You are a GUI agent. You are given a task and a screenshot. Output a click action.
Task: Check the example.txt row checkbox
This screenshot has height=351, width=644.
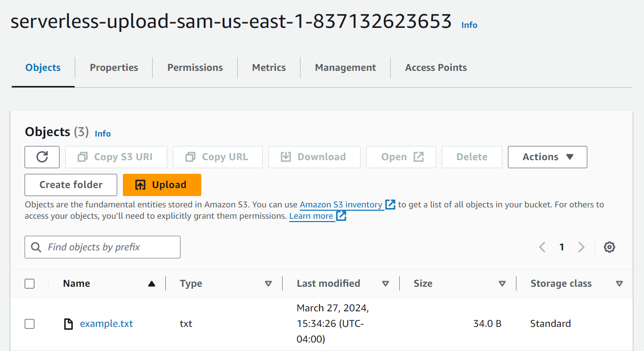30,324
